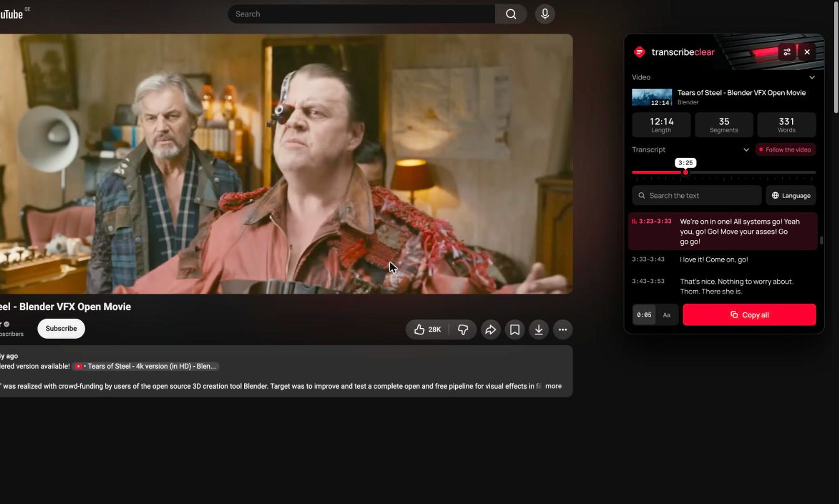
Task: Expand description with more link
Action: coord(553,386)
